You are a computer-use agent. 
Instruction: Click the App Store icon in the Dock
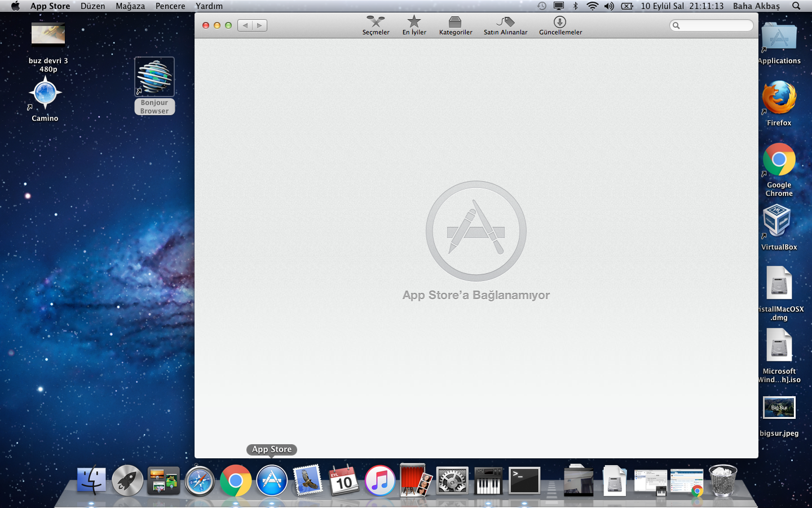[x=272, y=481]
